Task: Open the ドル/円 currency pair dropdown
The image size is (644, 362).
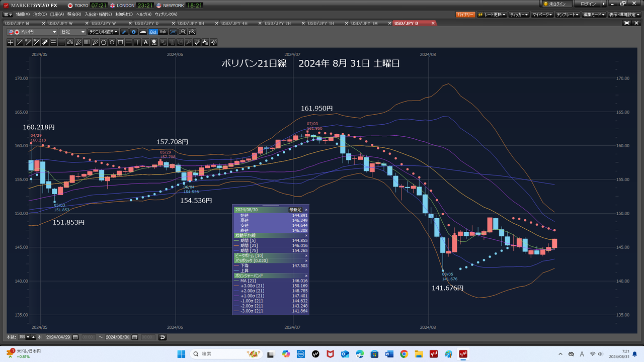Action: click(x=32, y=32)
